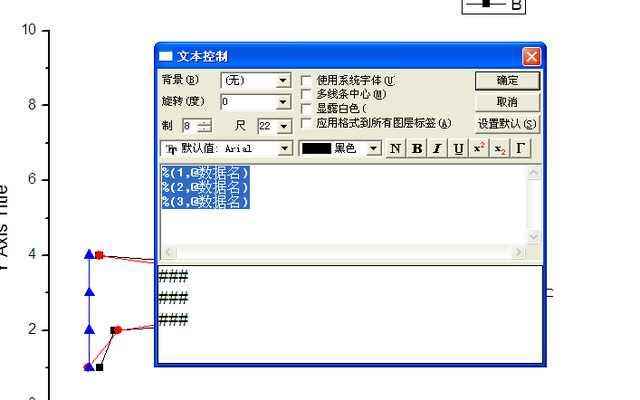Image resolution: width=640 pixels, height=400 pixels.
Task: Apply Greek symbol font button
Action: click(x=520, y=149)
